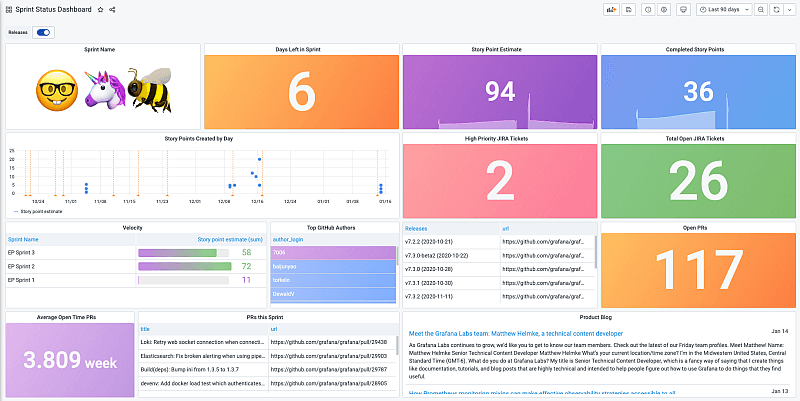Click the Releases table scrollbar

click(595, 252)
